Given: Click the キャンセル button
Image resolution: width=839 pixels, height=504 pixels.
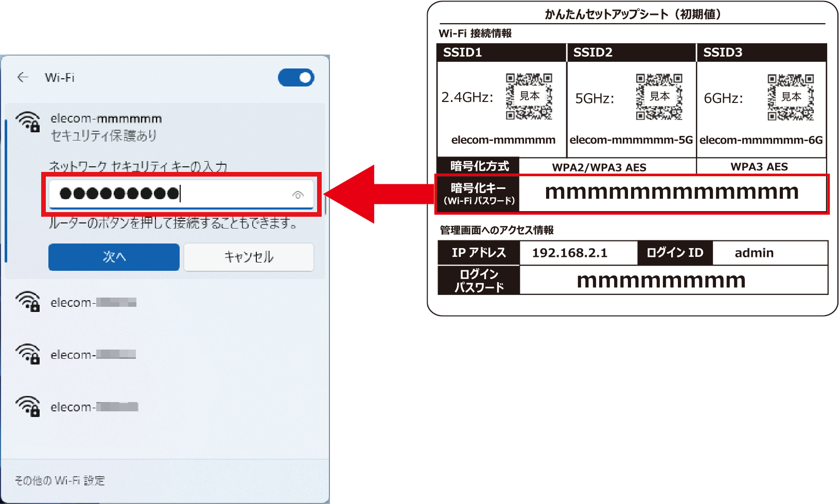Looking at the screenshot, I should (249, 257).
